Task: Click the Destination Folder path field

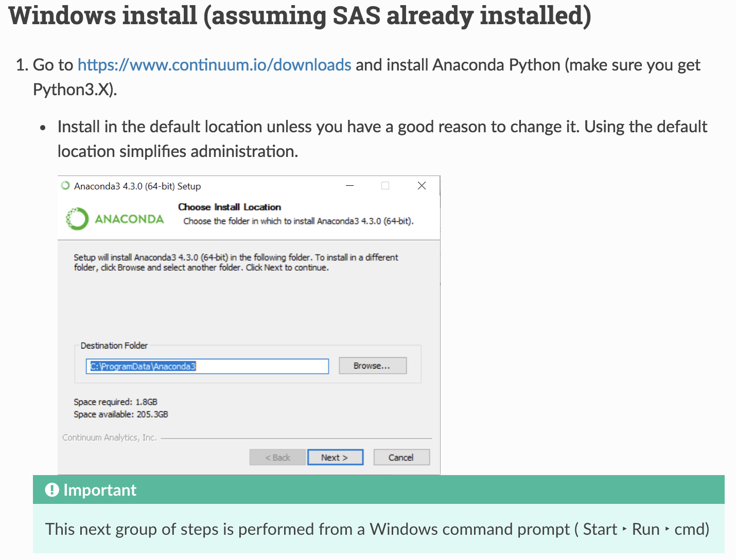Action: coord(207,366)
